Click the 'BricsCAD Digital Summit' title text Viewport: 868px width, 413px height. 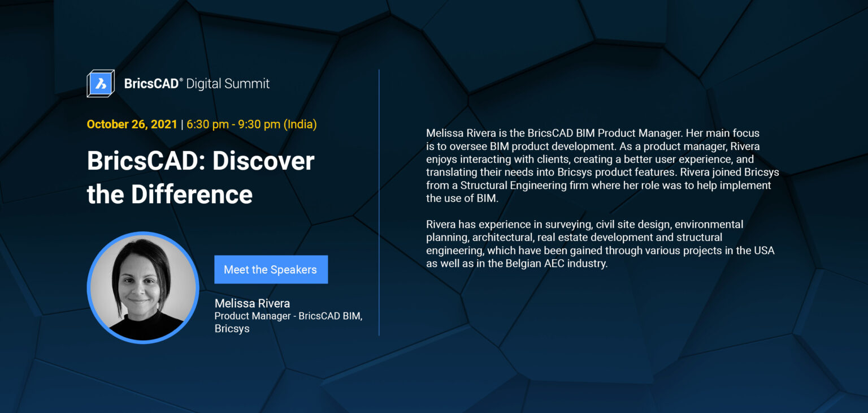(197, 84)
